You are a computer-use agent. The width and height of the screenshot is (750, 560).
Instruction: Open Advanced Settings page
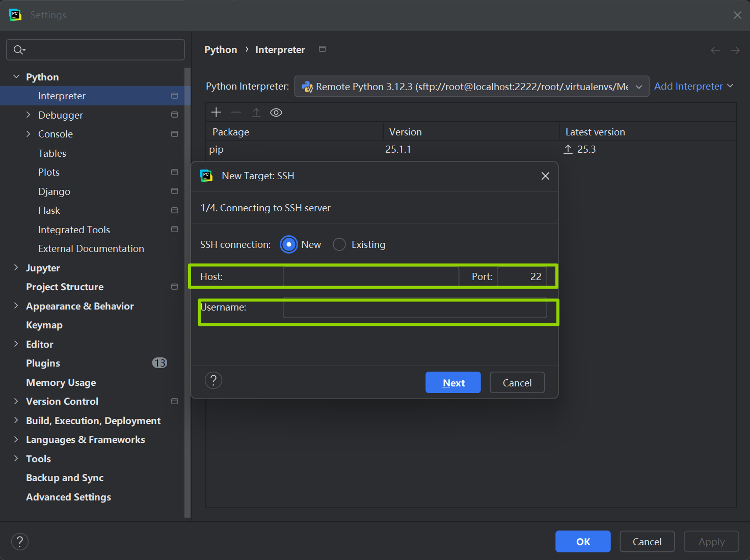(x=68, y=497)
